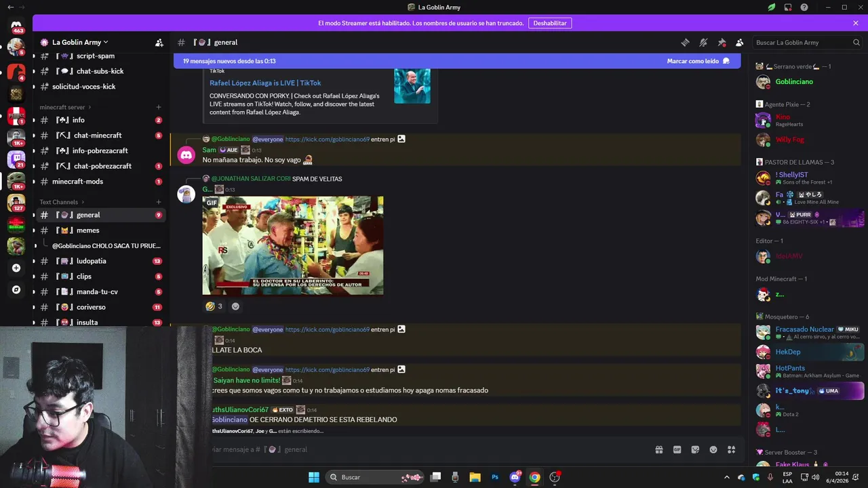Click the Windows Start button
Viewport: 868px width, 488px height.
314,477
